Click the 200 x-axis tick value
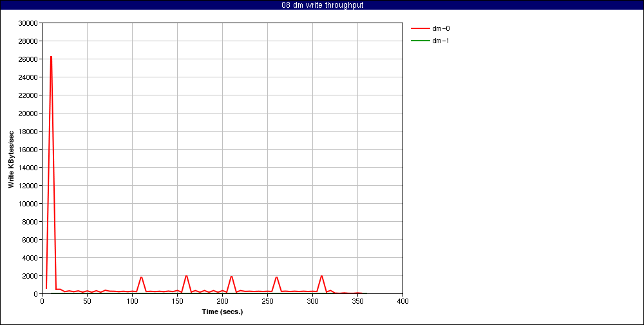Image resolution: width=644 pixels, height=325 pixels. click(223, 301)
